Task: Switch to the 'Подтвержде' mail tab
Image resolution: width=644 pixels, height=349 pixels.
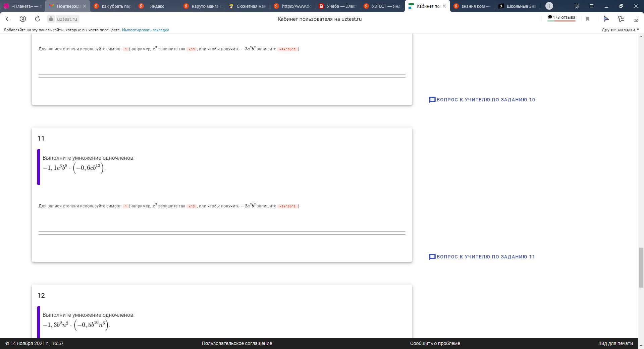Action: [65, 6]
